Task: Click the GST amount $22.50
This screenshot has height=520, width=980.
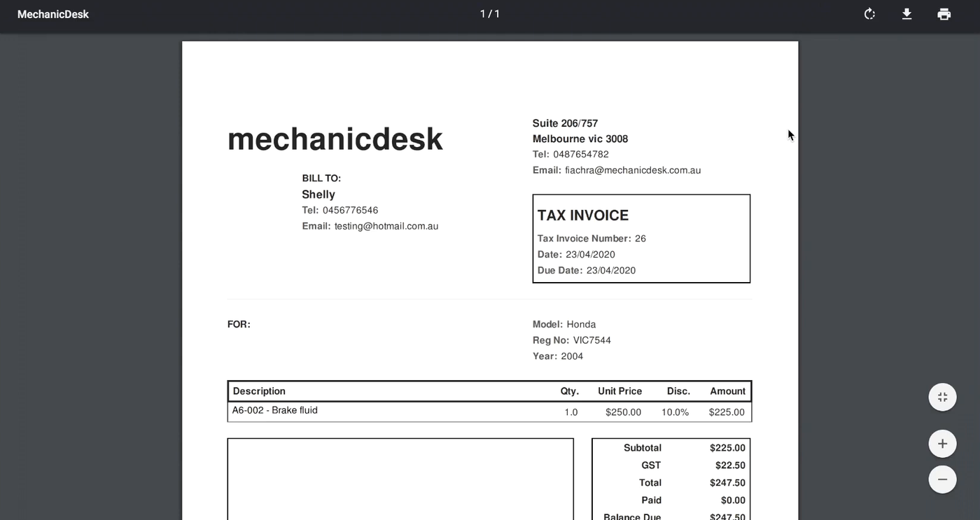Action: click(730, 465)
